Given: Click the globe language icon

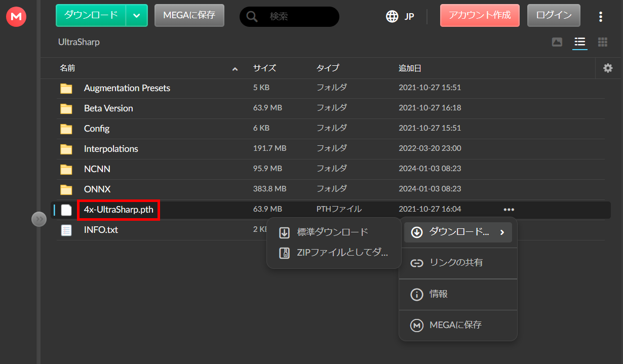Looking at the screenshot, I should (392, 16).
